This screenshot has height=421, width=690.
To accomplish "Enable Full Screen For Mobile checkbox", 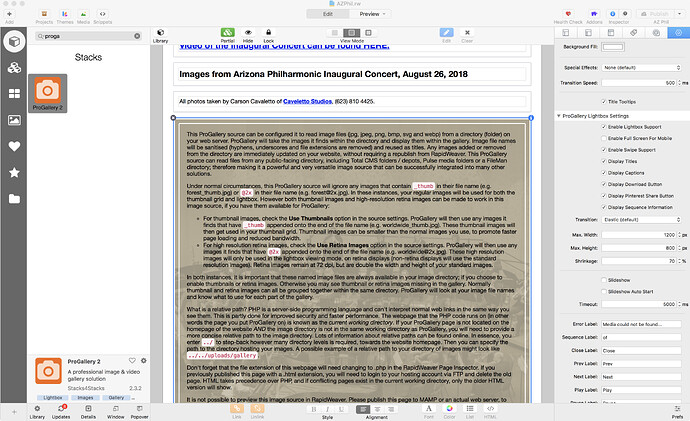I will tap(604, 138).
